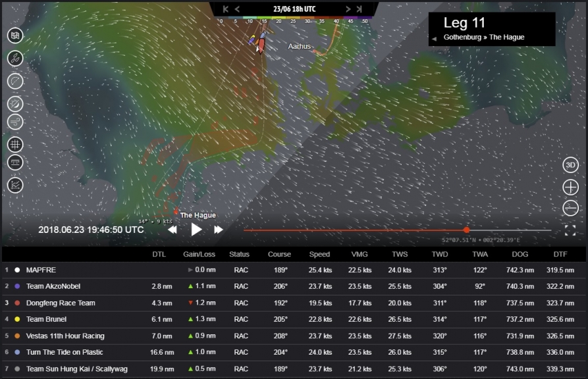Sort table by Course column
This screenshot has width=588, height=379.
[279, 254]
